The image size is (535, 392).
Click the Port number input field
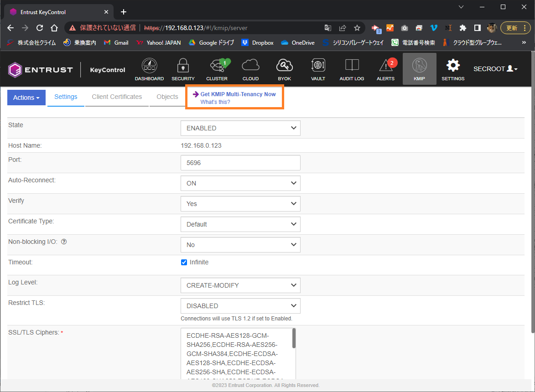tap(240, 163)
